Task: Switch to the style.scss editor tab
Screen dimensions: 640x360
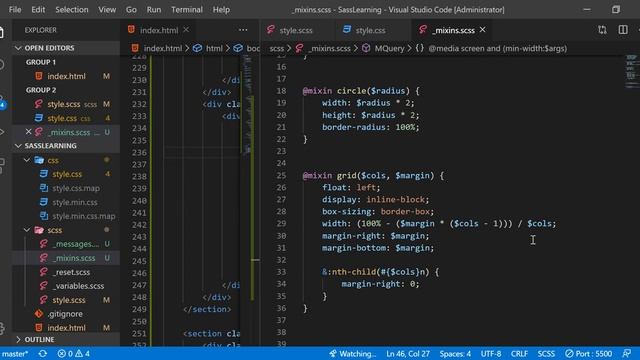Action: point(296,30)
